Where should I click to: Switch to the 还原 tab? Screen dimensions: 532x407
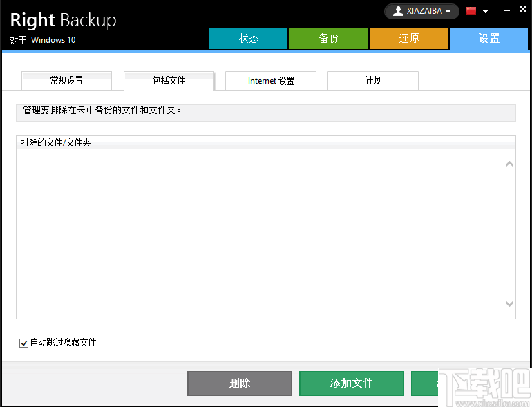408,39
